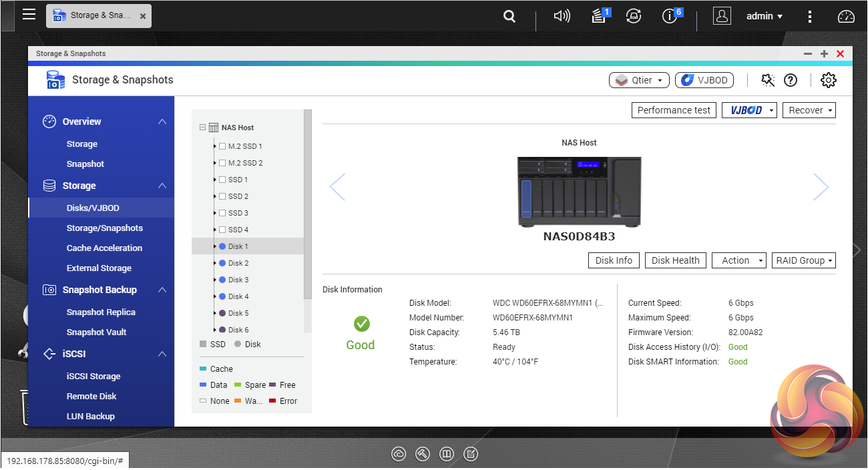This screenshot has height=470, width=868.
Task: Open event notifications info icon
Action: coord(670,17)
